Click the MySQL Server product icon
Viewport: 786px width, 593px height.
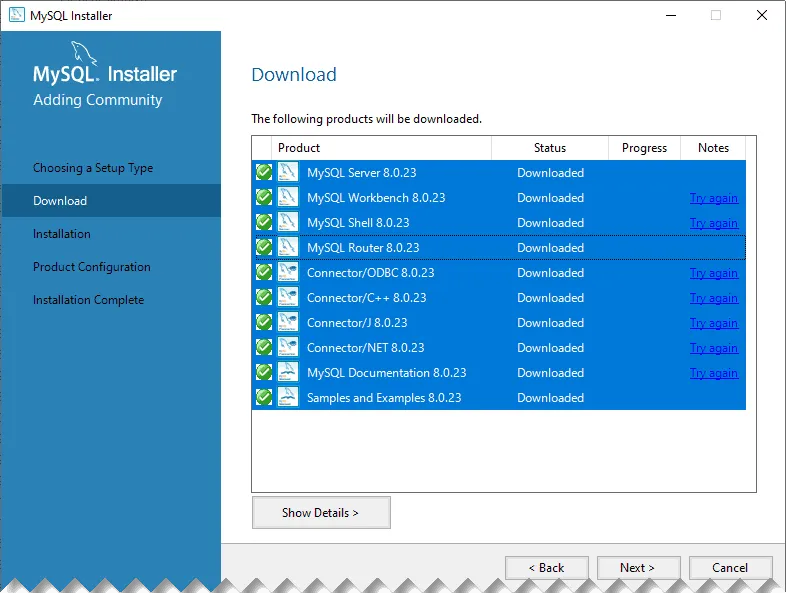tap(288, 172)
